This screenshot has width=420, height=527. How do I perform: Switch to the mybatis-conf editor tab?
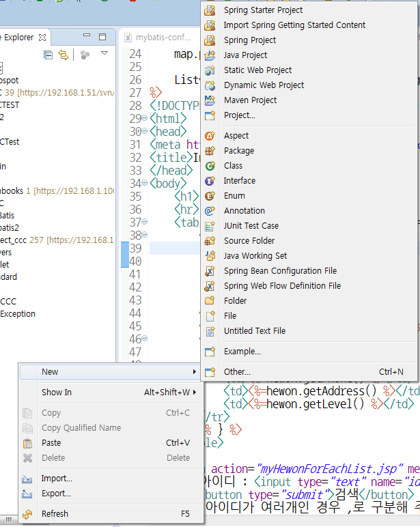click(158, 38)
